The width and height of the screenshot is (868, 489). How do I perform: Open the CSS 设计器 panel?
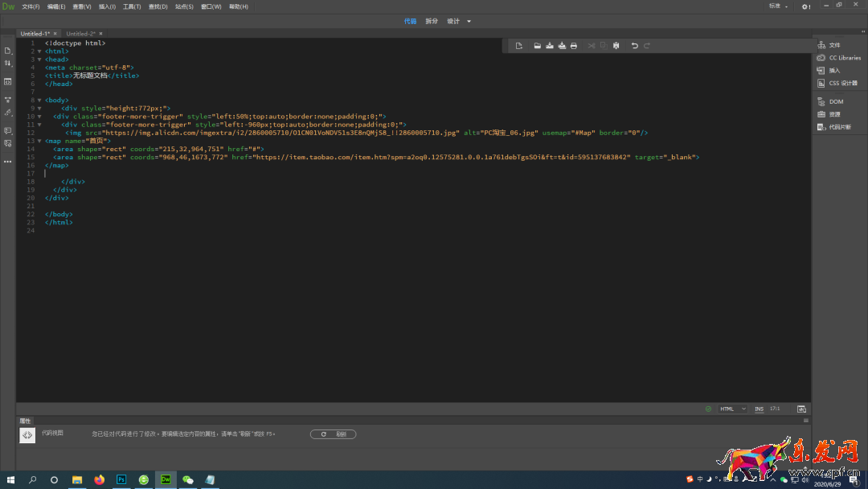tap(837, 83)
